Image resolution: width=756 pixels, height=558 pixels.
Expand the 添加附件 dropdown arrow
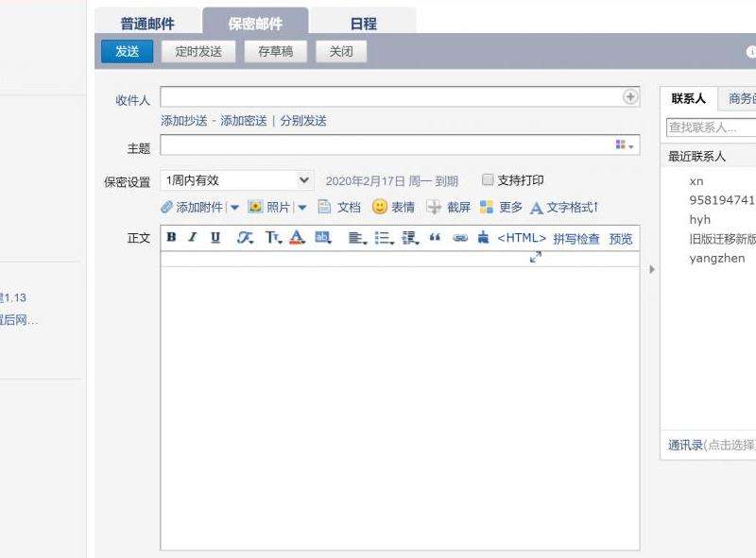pos(234,208)
